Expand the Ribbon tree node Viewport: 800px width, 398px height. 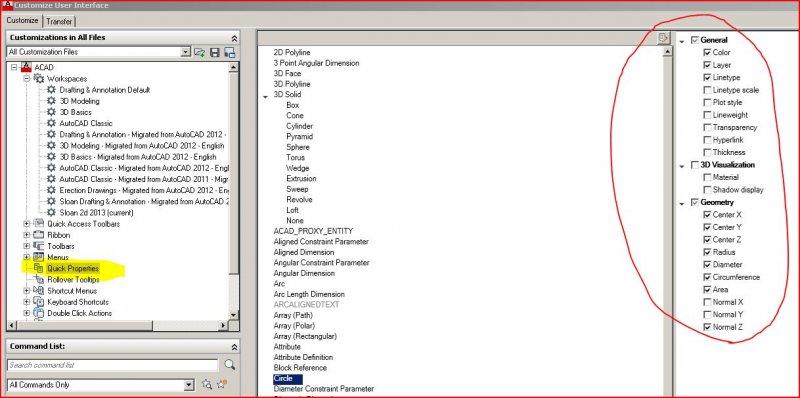click(27, 235)
